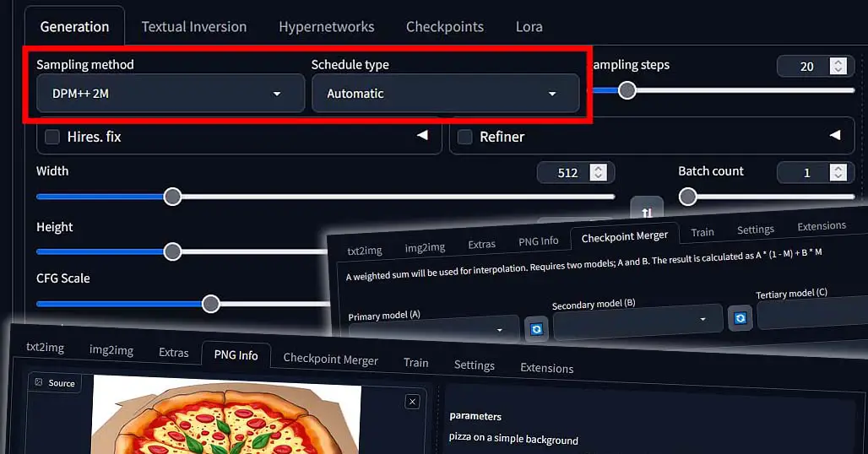Remove the pizza source image with X
868x454 pixels.
click(412, 402)
